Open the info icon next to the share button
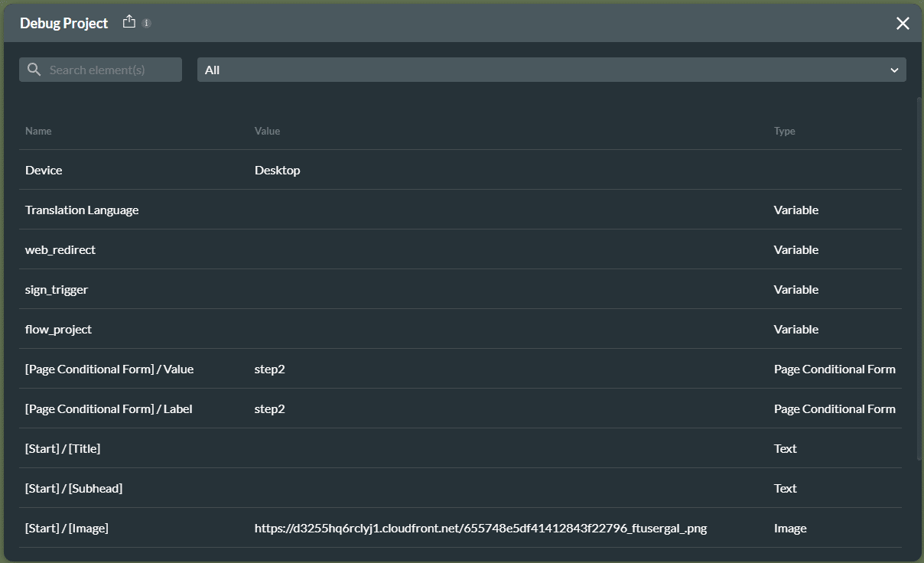Viewport: 924px width, 563px height. (147, 23)
